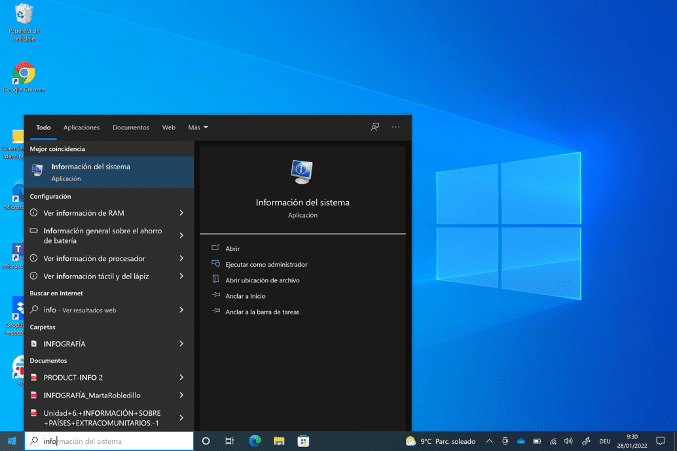The image size is (677, 451).
Task: Switch to the Aplicaciones tab
Action: click(x=81, y=128)
